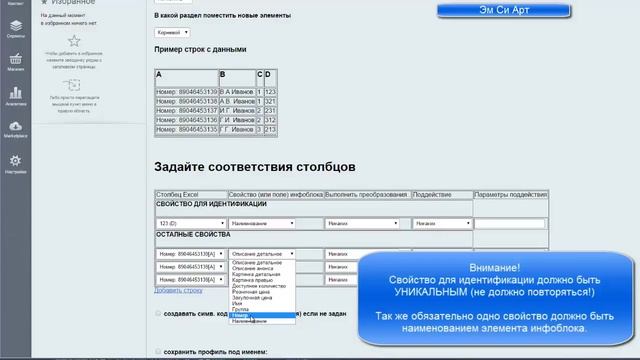
Task: Click the 231 cell in column D
Action: [270, 111]
